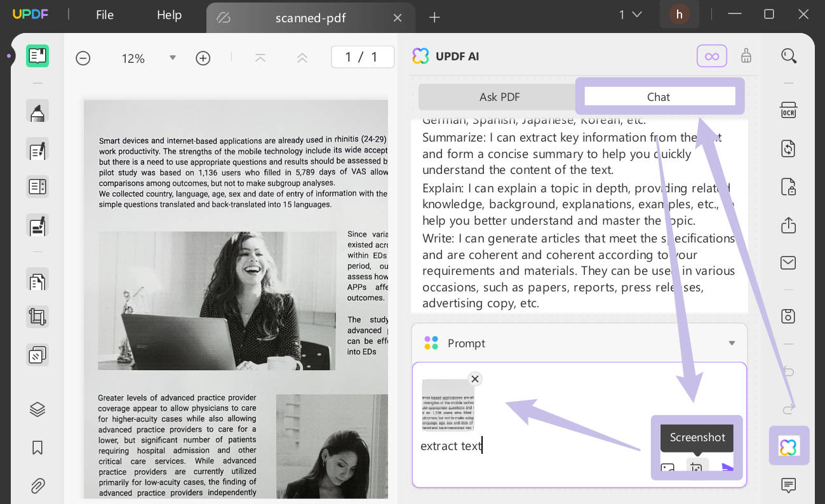The image size is (825, 504).
Task: Remove the attached screenshot thumbnail
Action: 475,379
